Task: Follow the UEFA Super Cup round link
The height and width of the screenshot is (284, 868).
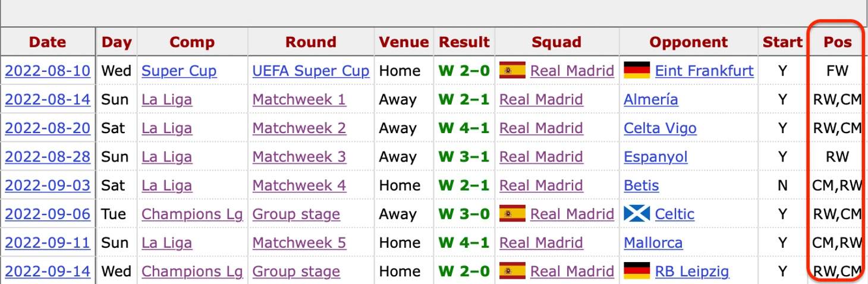Action: pos(311,71)
